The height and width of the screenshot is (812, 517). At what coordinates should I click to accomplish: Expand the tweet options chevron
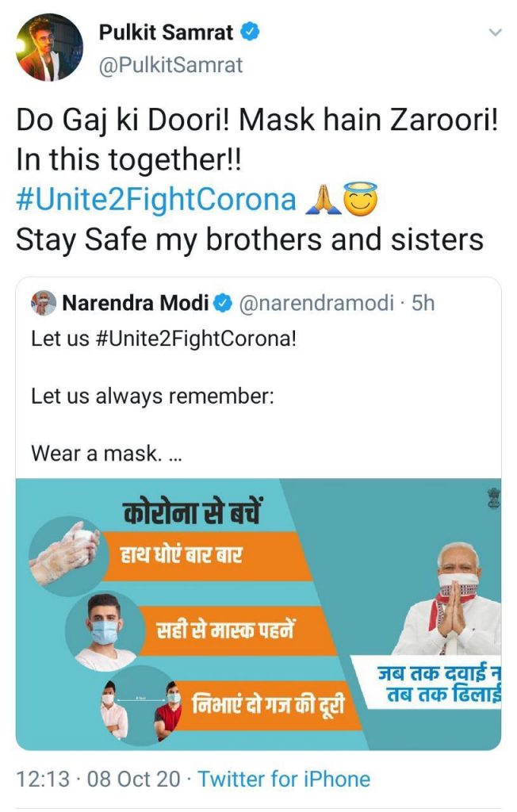click(496, 33)
